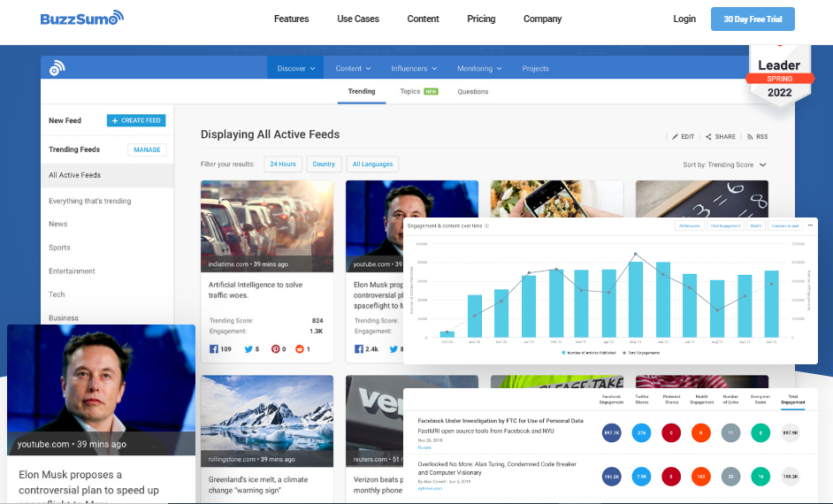Viewport: 833px width, 504px height.
Task: Open the three-dot menu on engagement chart
Action: tap(810, 225)
